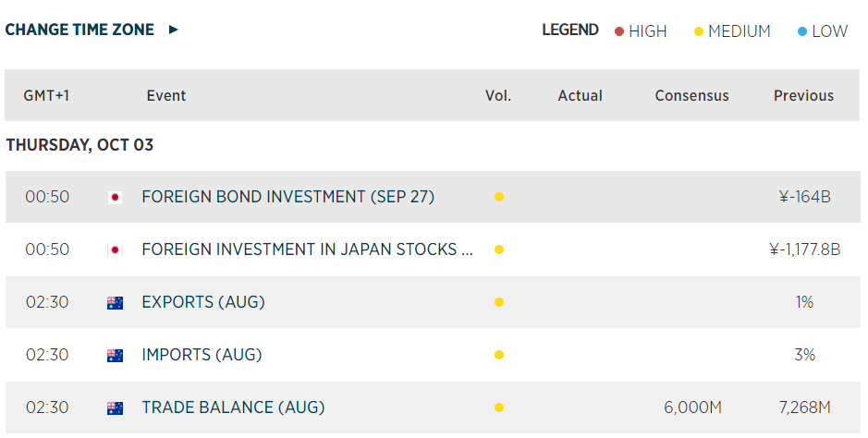Click volatility dot for Exports (Aug)
The height and width of the screenshot is (438, 868).
point(499,302)
